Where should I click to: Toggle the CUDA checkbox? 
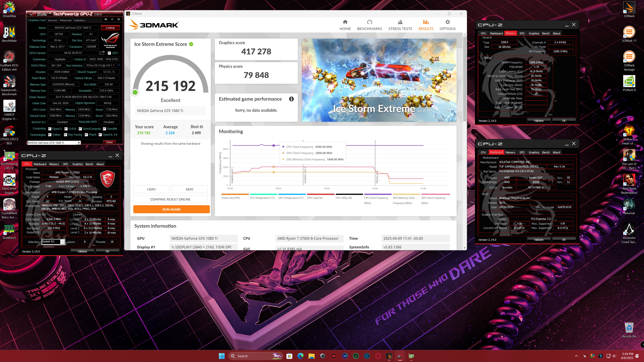(x=66, y=129)
